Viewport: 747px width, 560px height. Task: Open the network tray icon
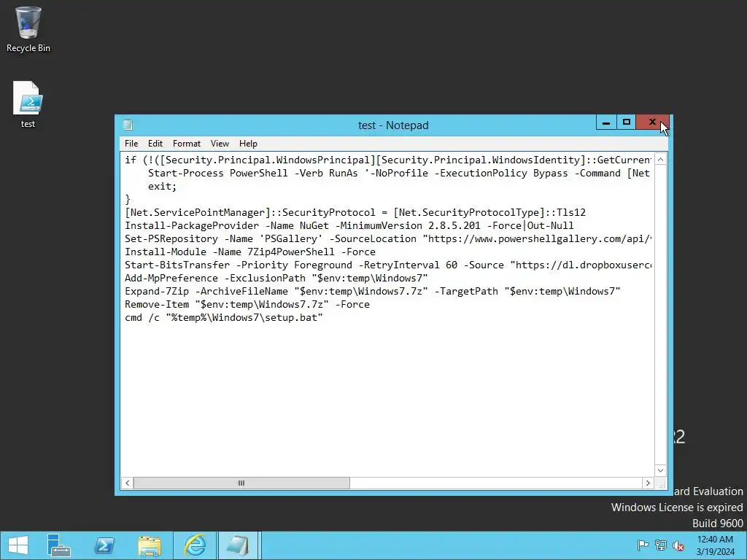tap(661, 545)
